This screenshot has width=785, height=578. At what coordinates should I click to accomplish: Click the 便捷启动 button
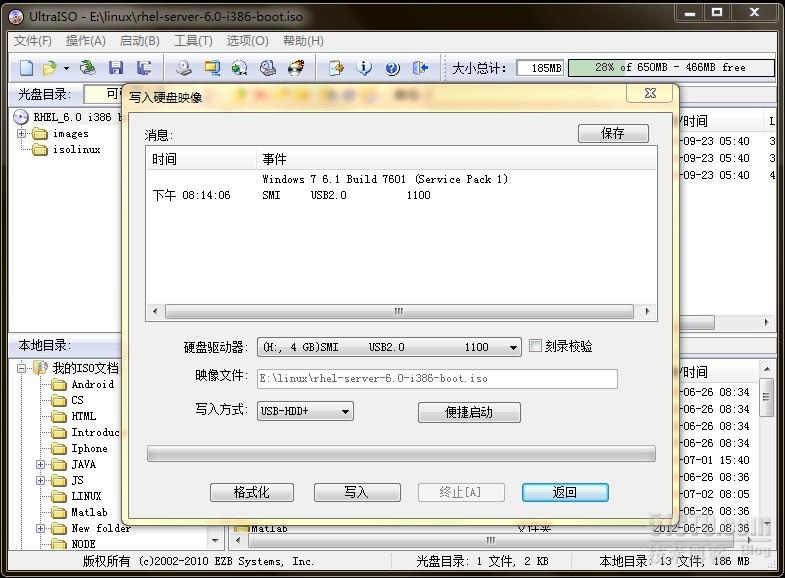point(469,412)
